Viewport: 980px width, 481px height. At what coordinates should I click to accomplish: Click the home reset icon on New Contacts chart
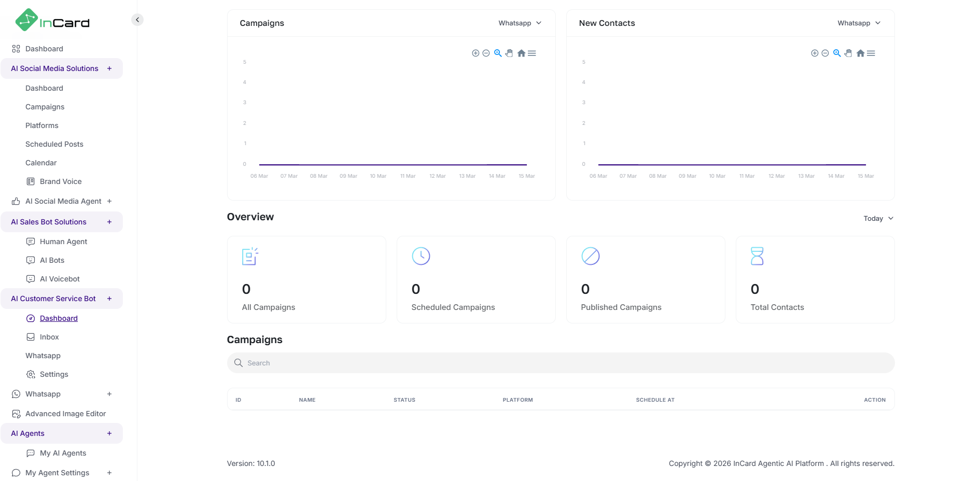(x=860, y=53)
